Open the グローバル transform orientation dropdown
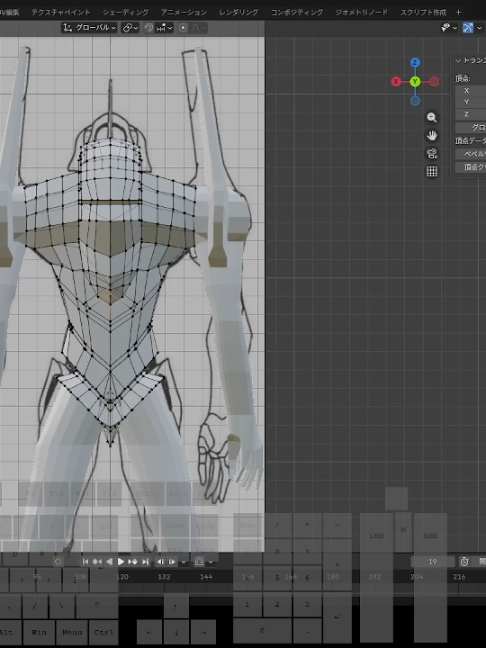Image resolution: width=486 pixels, height=648 pixels. (x=90, y=28)
